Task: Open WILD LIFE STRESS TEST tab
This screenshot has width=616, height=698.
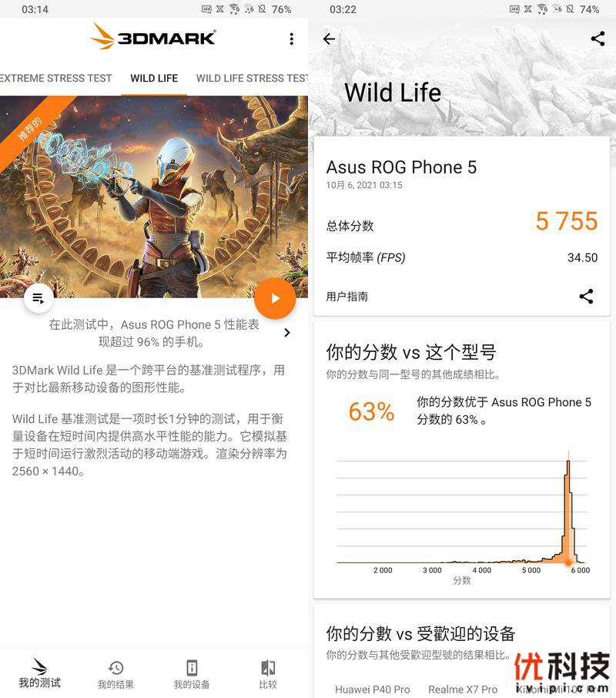Action: pos(252,78)
